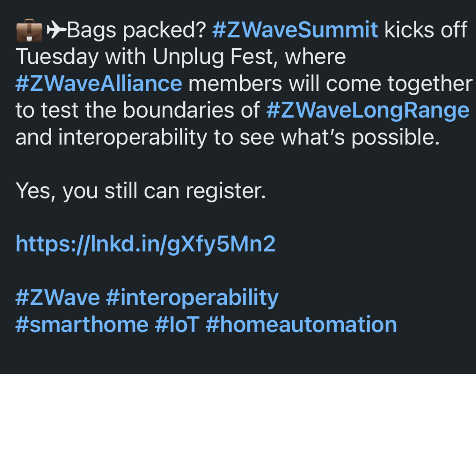Visit the #homeautomation hashtag
The height and width of the screenshot is (476, 476).
pos(301,325)
